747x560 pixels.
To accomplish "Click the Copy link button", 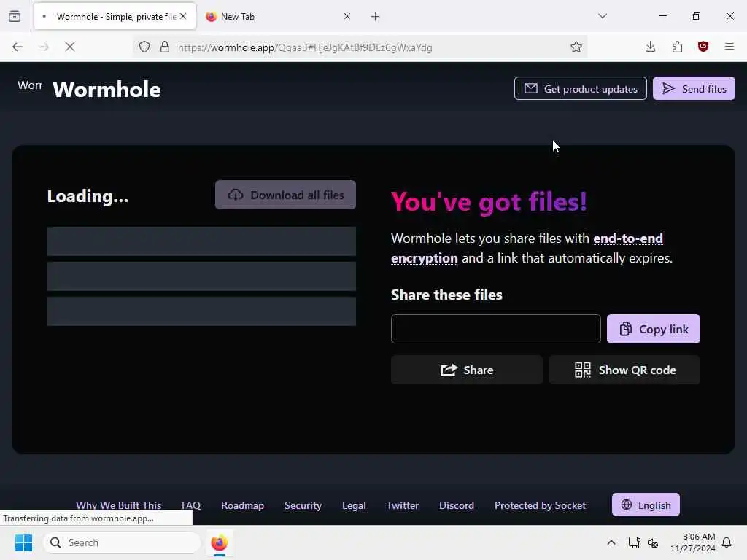I will [x=654, y=329].
